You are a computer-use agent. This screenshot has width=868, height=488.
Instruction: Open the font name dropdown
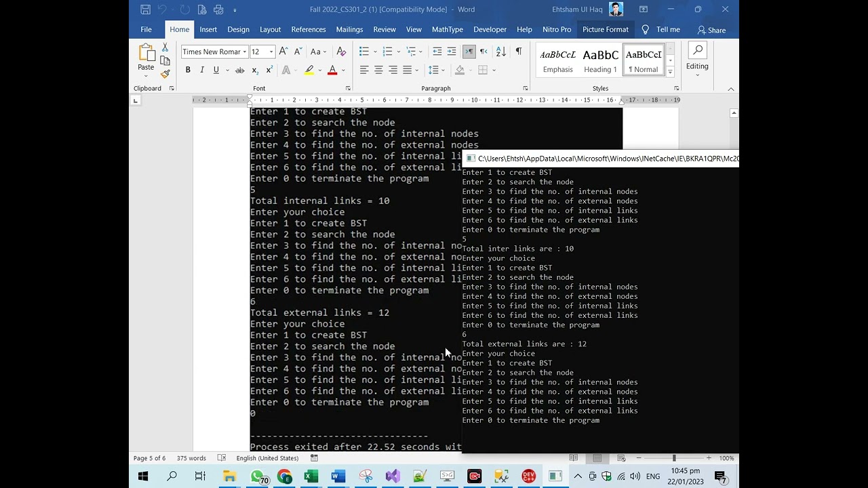(x=244, y=52)
